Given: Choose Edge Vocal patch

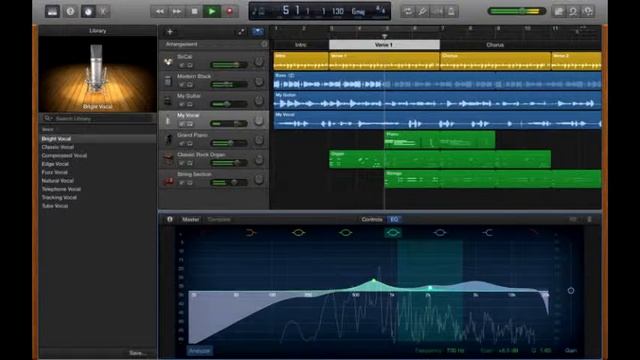Looking at the screenshot, I should (x=55, y=164).
